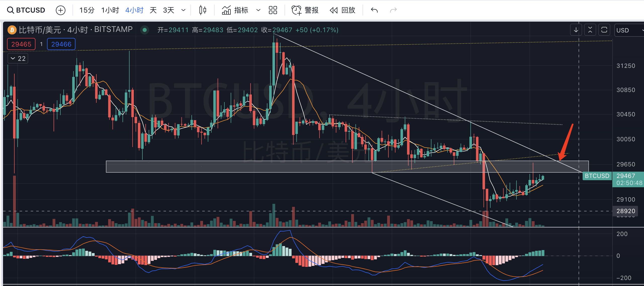Expand the indicator favorites dropdown arrow

click(x=258, y=10)
